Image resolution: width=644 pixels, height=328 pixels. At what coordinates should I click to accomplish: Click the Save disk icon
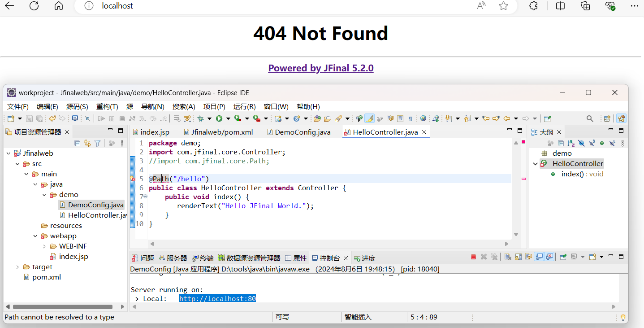pyautogui.click(x=29, y=118)
